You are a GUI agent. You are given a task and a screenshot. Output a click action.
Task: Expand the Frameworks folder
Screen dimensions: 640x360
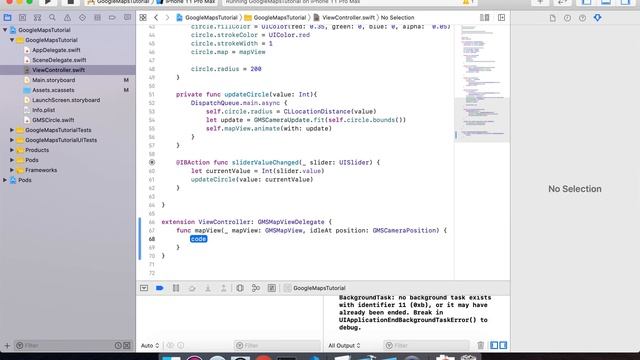pyautogui.click(x=12, y=170)
